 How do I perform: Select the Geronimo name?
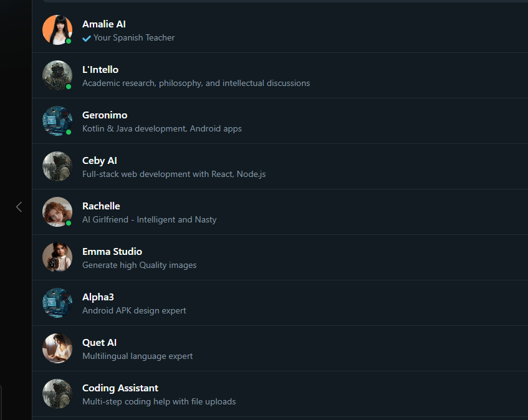tap(105, 115)
